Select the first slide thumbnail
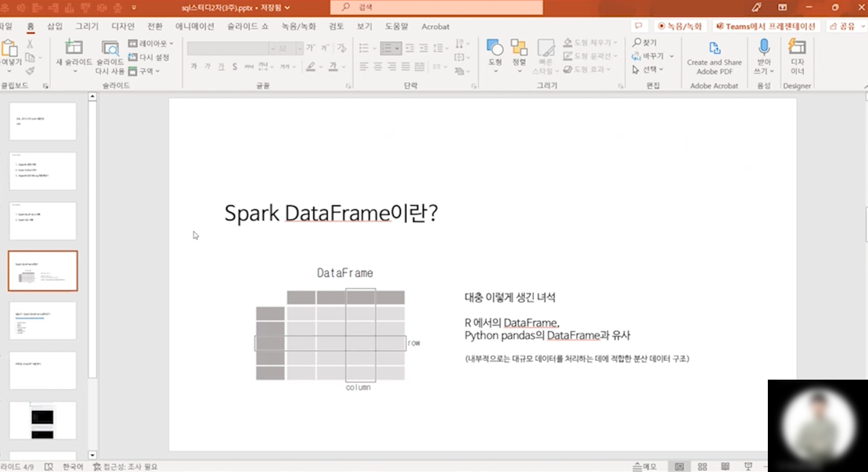 [x=42, y=121]
